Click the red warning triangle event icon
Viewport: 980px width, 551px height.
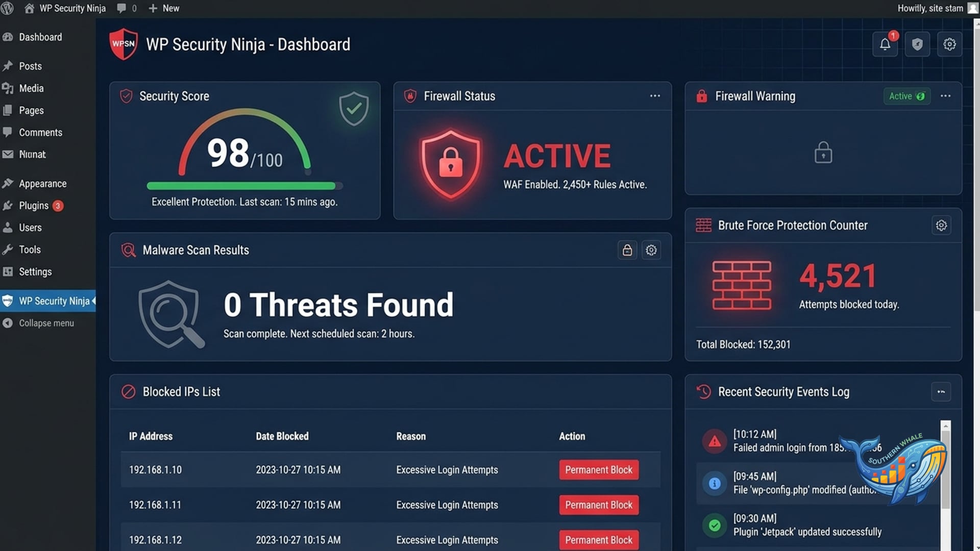coord(715,441)
